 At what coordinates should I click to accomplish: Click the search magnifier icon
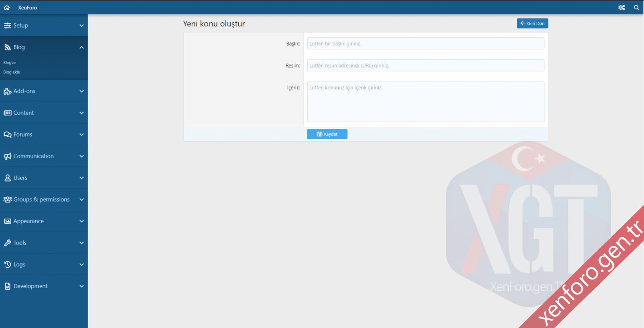click(636, 8)
